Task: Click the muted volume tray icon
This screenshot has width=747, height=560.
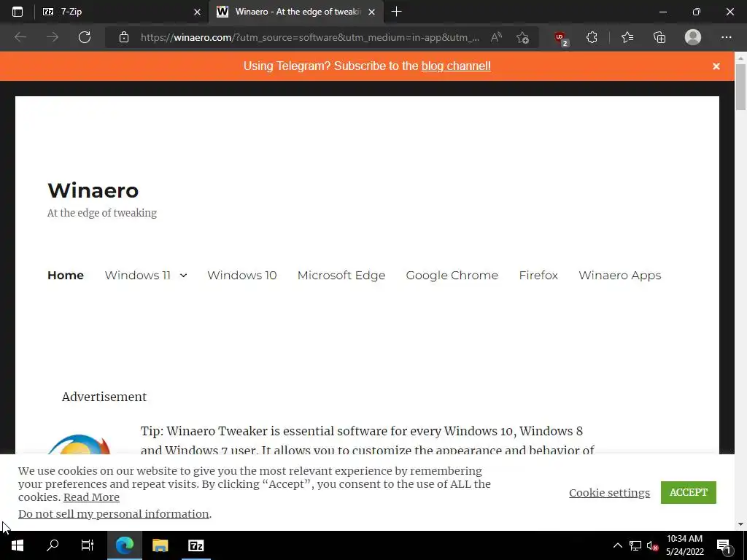Action: point(653,545)
